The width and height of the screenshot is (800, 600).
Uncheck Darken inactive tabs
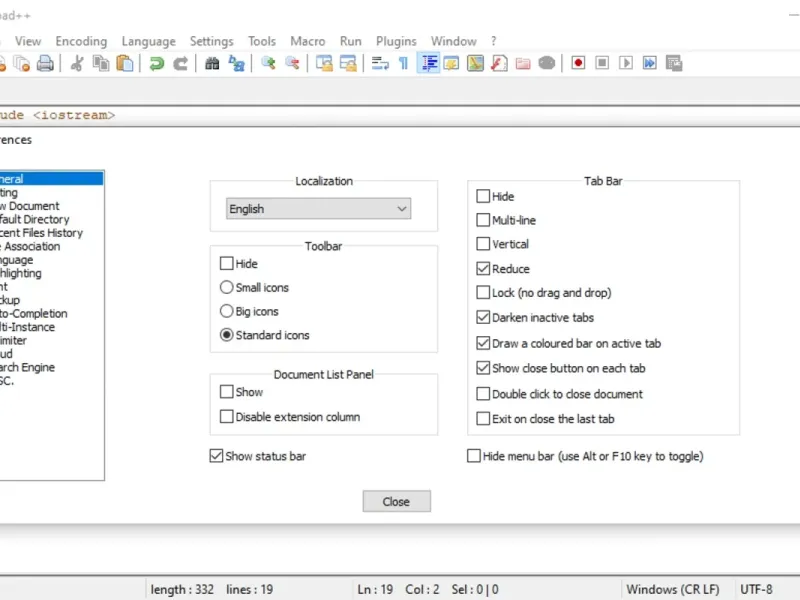point(483,317)
